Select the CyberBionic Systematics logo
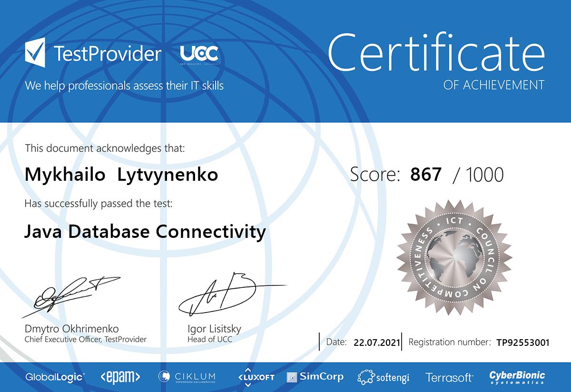This screenshot has width=571, height=392. pos(517,377)
